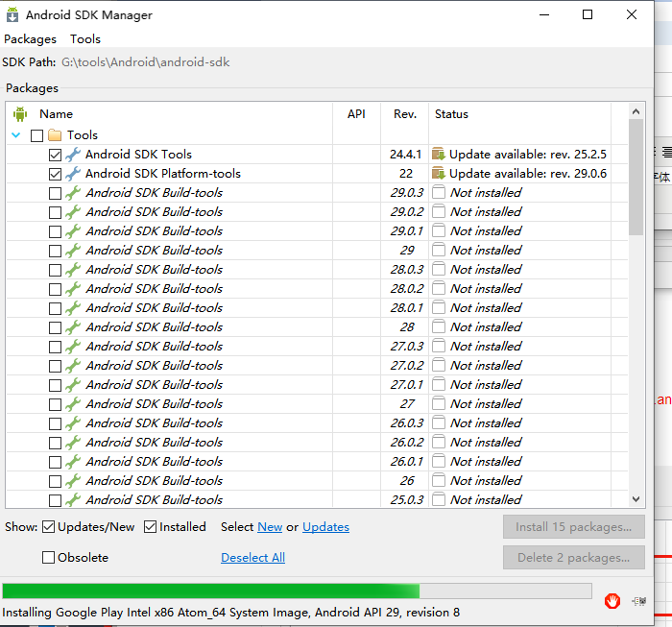
Task: Click 'Update available: rev. 25.2.5' status text
Action: (x=528, y=155)
